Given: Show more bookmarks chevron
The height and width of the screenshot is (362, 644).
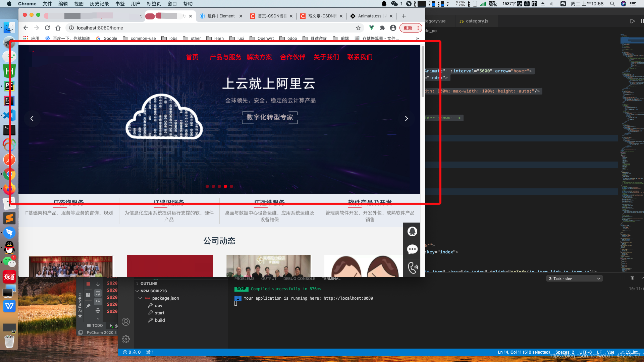Looking at the screenshot, I should pyautogui.click(x=417, y=38).
